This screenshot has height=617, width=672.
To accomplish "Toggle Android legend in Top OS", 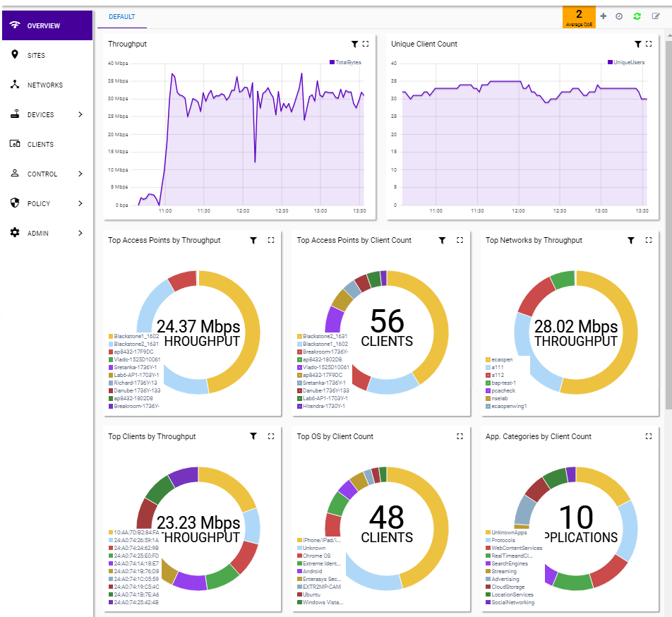I will click(x=309, y=571).
